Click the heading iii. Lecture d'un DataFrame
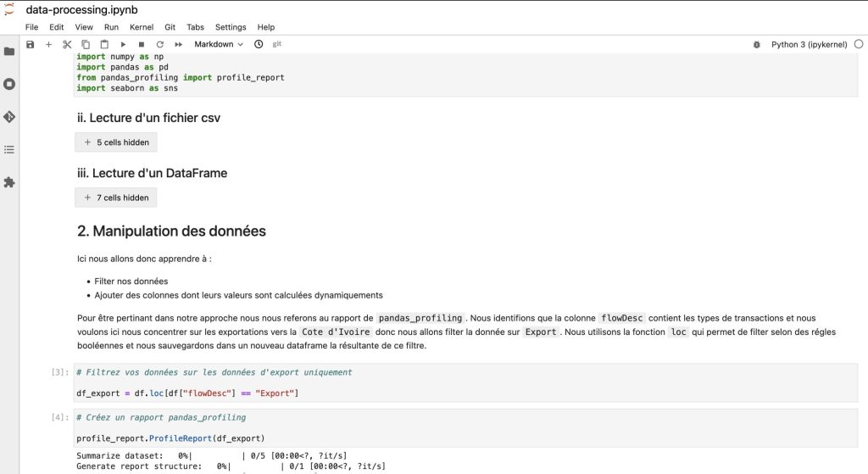This screenshot has width=868, height=474. tap(153, 173)
